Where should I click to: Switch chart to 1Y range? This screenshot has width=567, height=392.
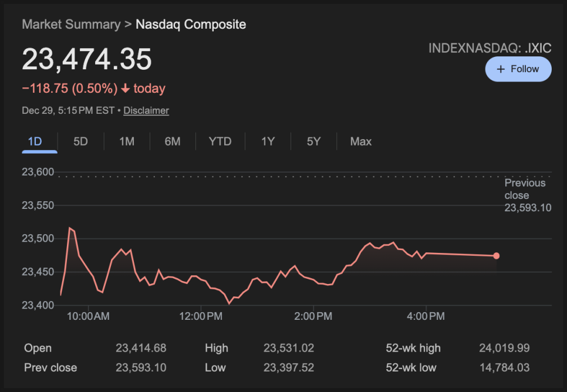tap(268, 141)
